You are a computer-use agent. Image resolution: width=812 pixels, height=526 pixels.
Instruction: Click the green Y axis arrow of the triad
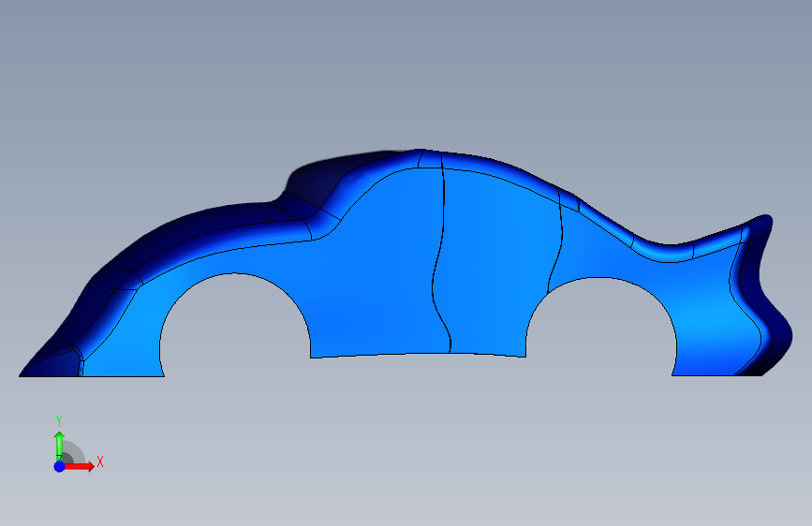click(60, 446)
